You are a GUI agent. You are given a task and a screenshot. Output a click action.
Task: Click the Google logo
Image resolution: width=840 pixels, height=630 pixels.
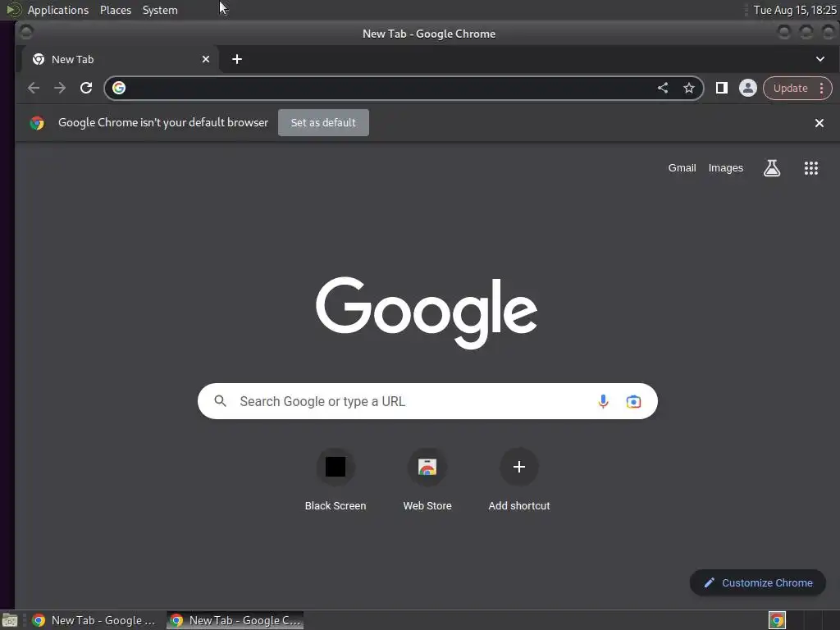click(427, 312)
